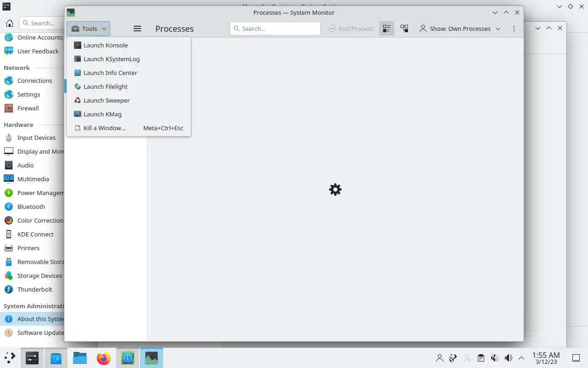
Task: Click the Removable Storage icon
Action: [9, 262]
